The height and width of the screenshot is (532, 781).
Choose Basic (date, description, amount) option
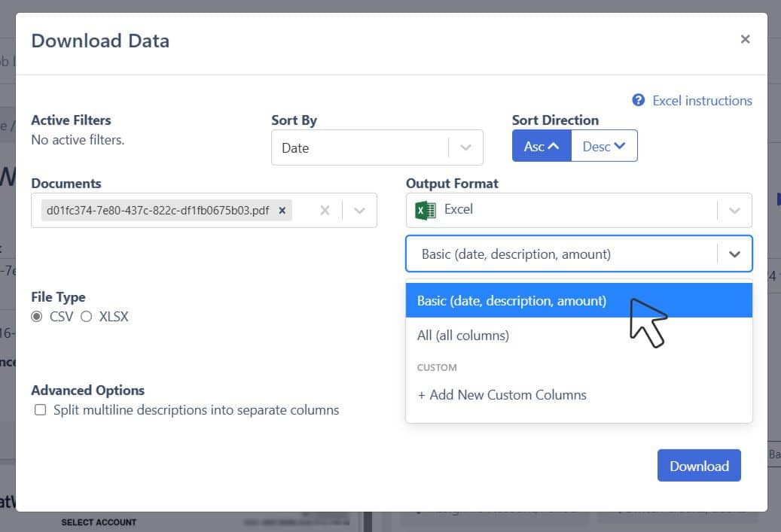(578, 300)
